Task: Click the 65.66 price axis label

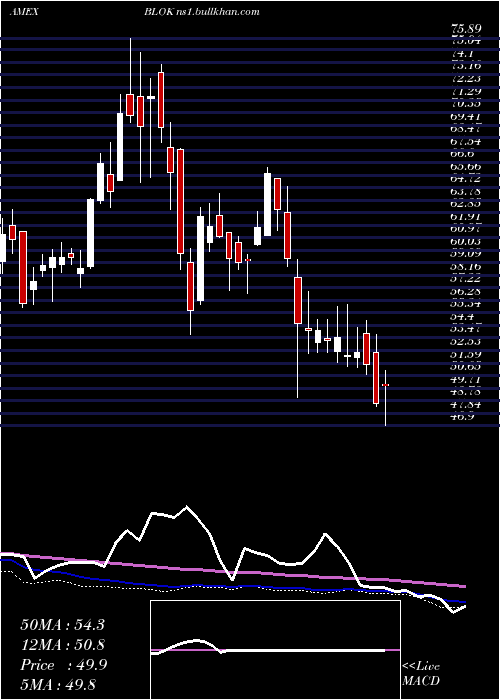Action: (x=466, y=167)
